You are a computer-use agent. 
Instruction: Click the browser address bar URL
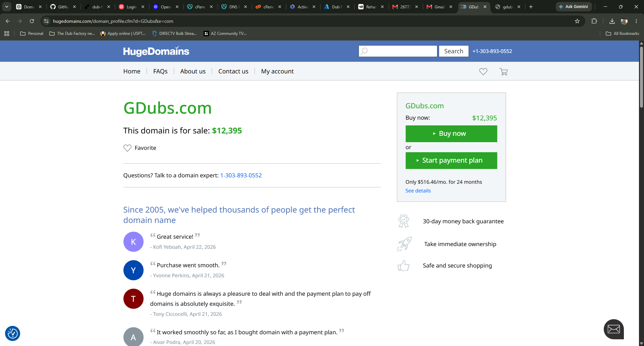(113, 21)
